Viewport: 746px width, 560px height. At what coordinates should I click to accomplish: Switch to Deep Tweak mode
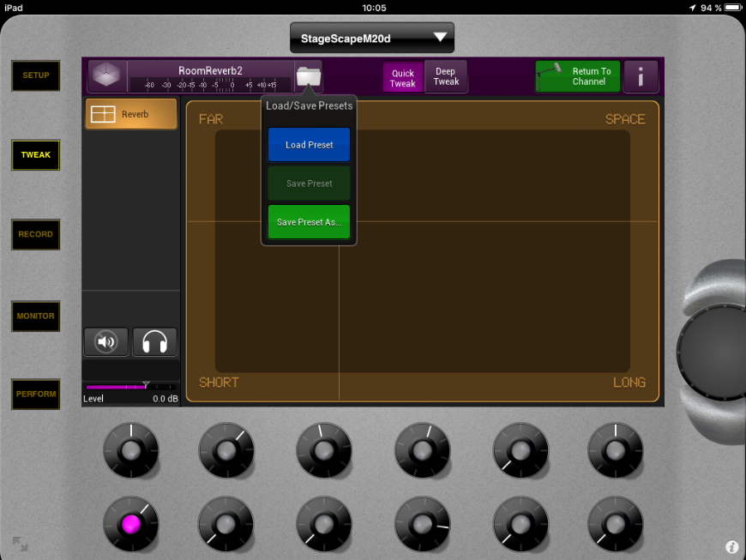[446, 76]
